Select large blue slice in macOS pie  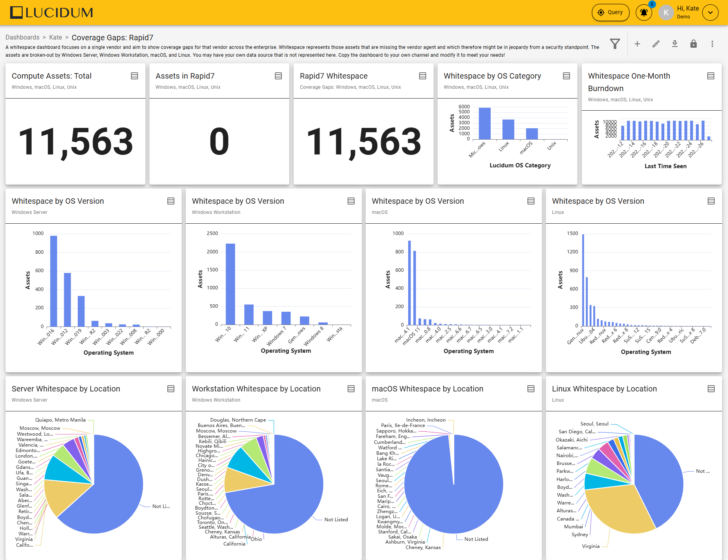coord(454,493)
